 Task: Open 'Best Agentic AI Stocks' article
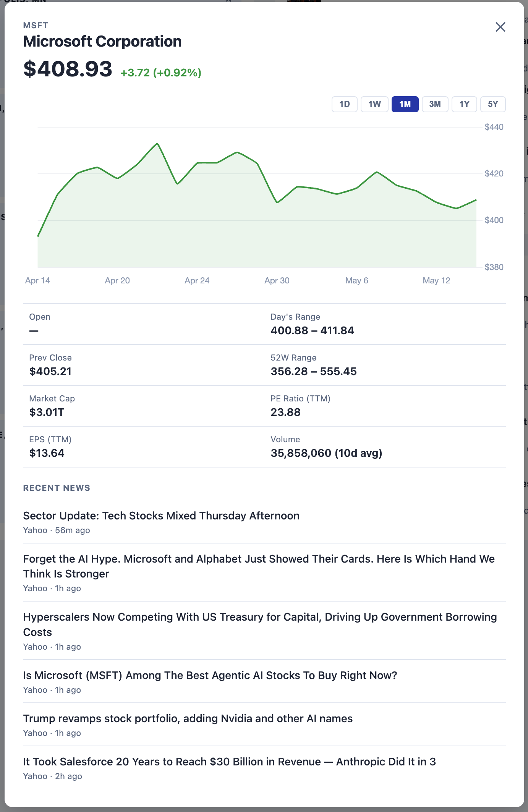(x=210, y=675)
